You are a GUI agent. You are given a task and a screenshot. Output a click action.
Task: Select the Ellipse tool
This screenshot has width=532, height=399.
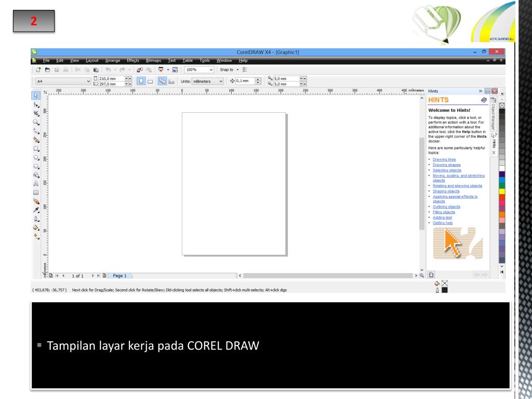(x=36, y=157)
